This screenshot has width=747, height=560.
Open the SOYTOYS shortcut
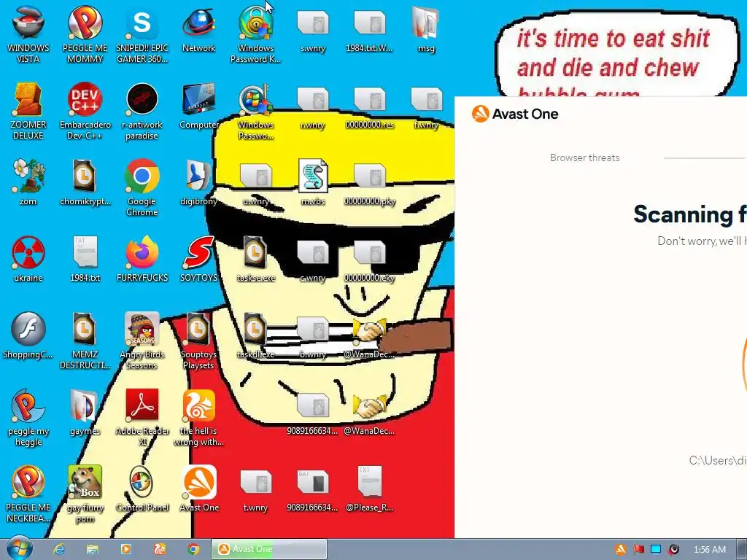[x=198, y=260]
